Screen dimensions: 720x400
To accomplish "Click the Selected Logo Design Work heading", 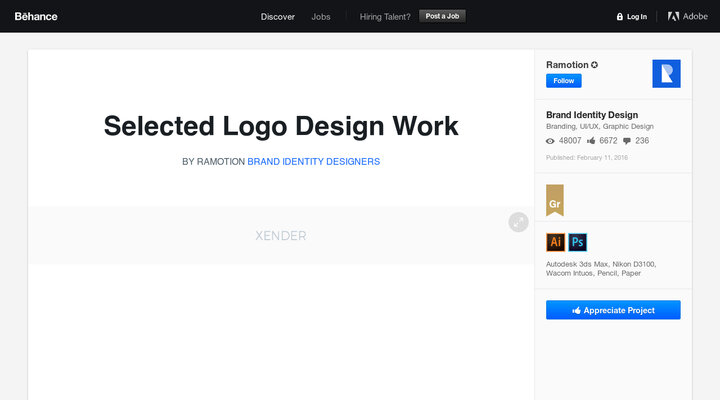I will coord(281,126).
